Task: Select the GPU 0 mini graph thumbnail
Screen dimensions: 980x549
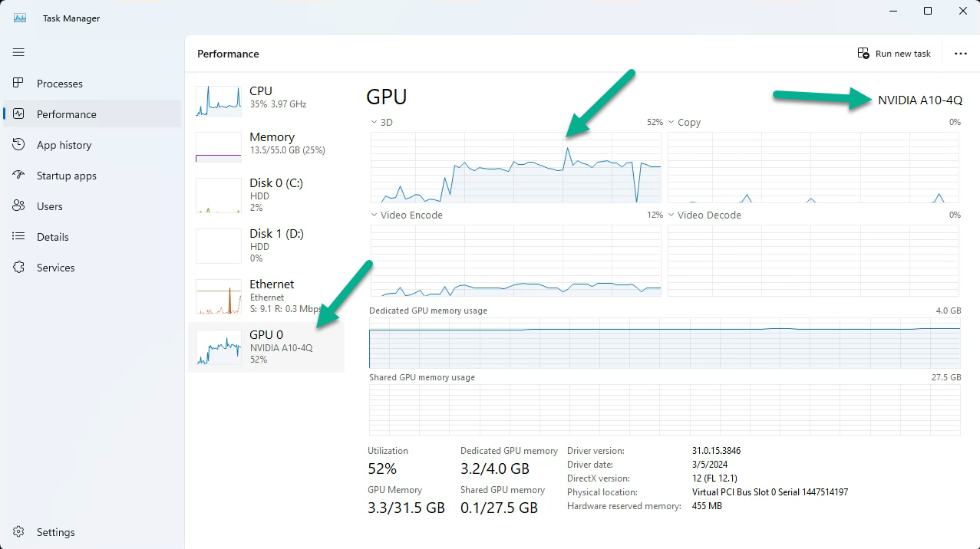Action: coord(219,347)
